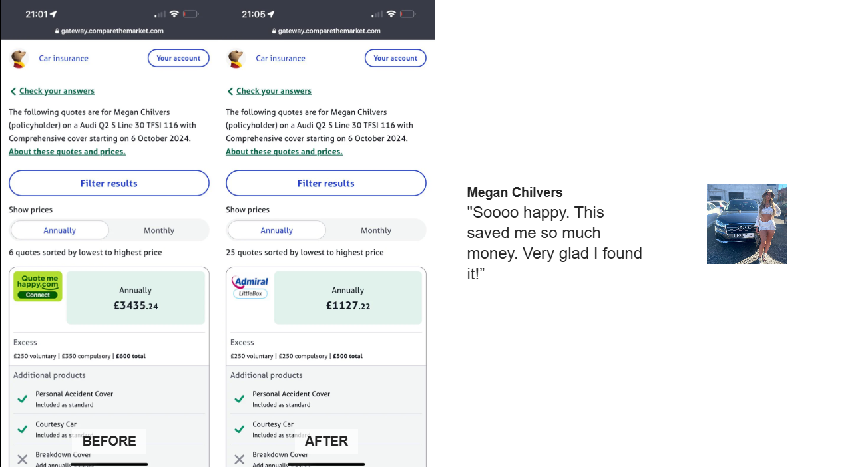Switch to the Monthly tab in AFTER screenshot
Viewport: 868px width, 467px height.
375,230
